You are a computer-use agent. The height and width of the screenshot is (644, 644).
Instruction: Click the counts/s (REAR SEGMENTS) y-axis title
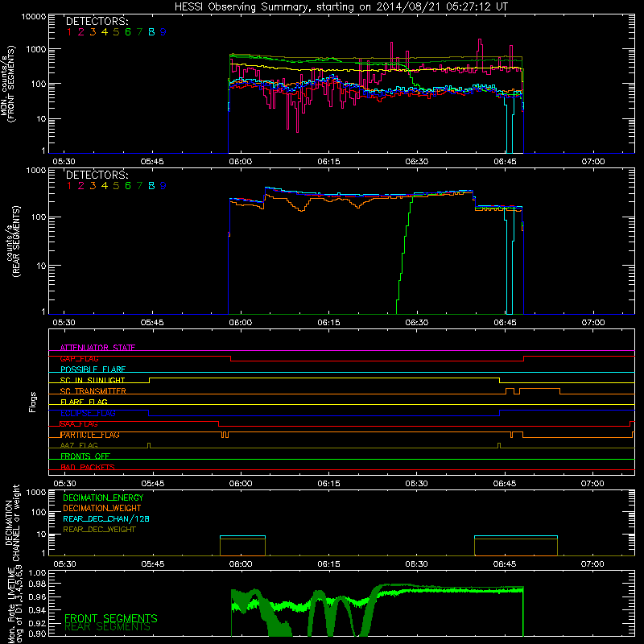12,242
